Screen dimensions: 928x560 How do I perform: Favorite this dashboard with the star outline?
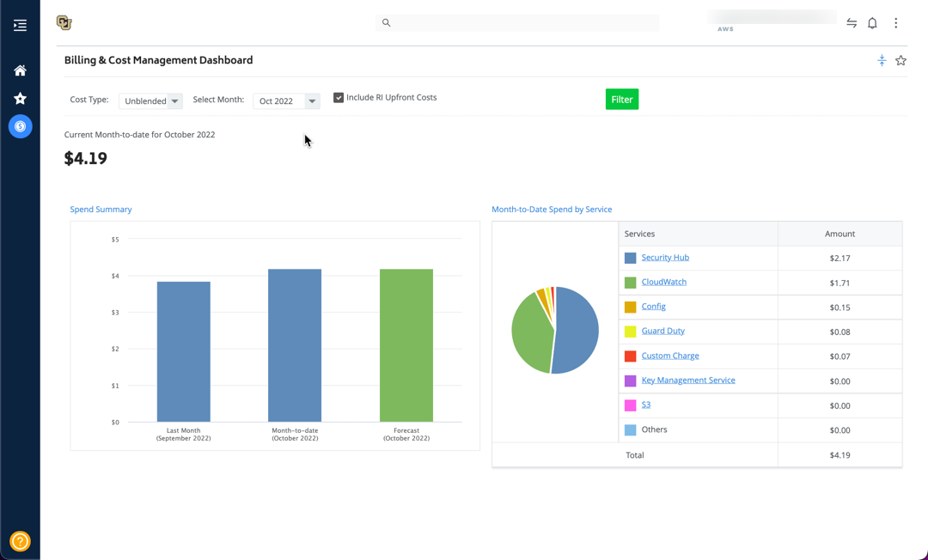tap(901, 60)
